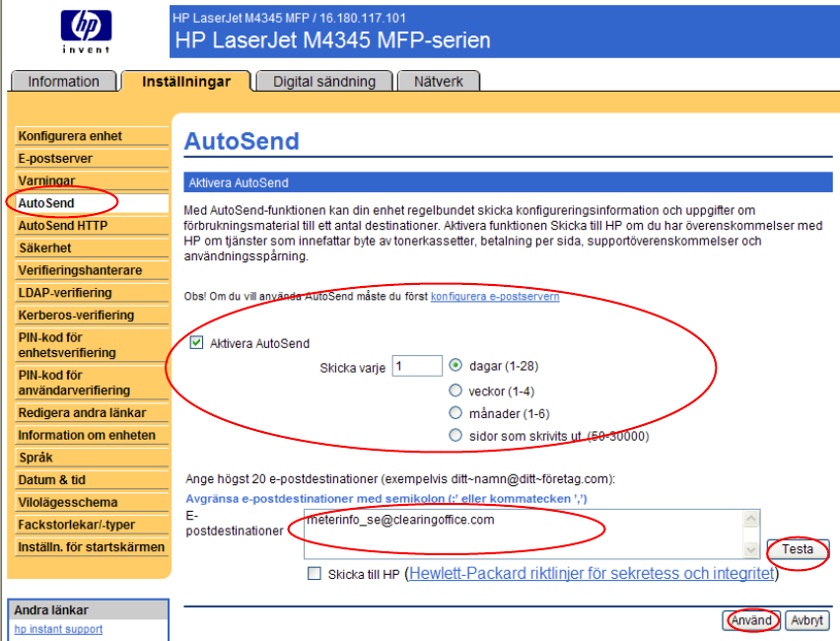Viewport: 840px width, 641px height.
Task: Click the HP invent logo
Action: coord(86,32)
